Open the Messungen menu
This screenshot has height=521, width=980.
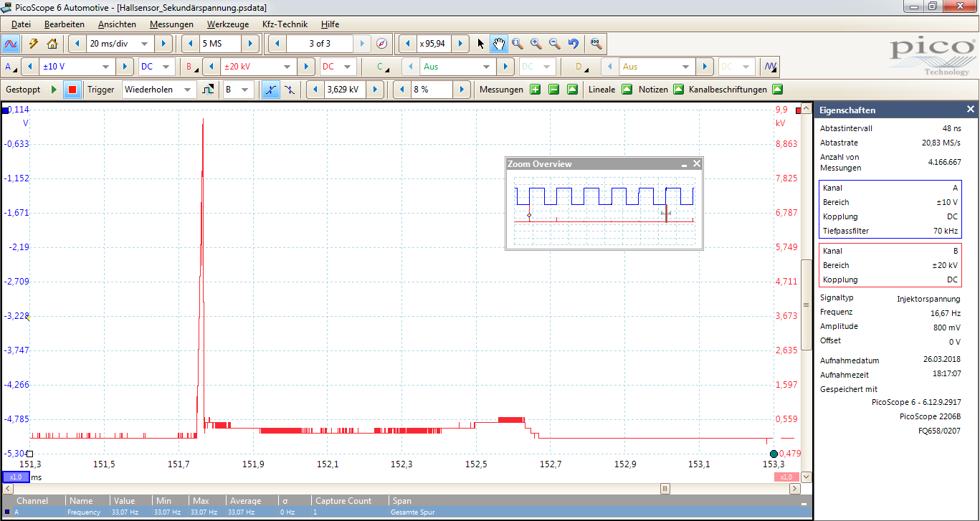click(x=171, y=24)
